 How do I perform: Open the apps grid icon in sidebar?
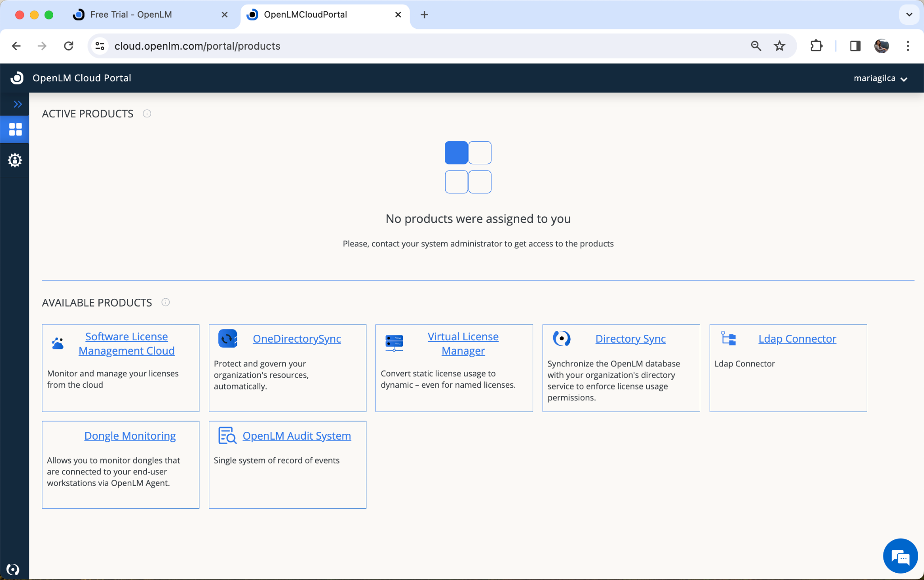pos(15,130)
